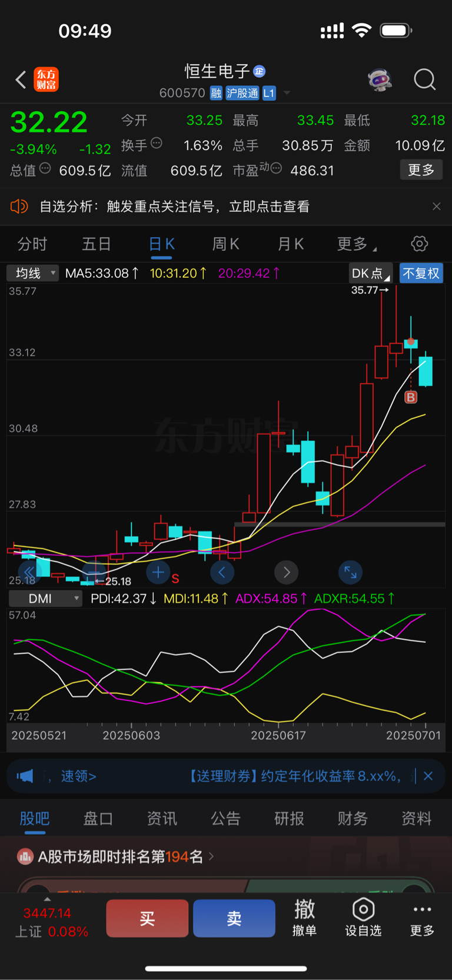Open 送理财券 promotion text
The height and width of the screenshot is (980, 452).
[295, 776]
